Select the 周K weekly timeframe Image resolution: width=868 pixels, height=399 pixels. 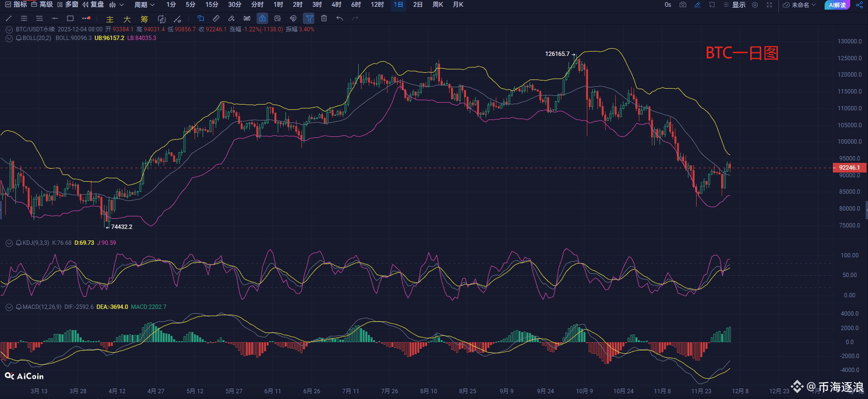[x=438, y=5]
